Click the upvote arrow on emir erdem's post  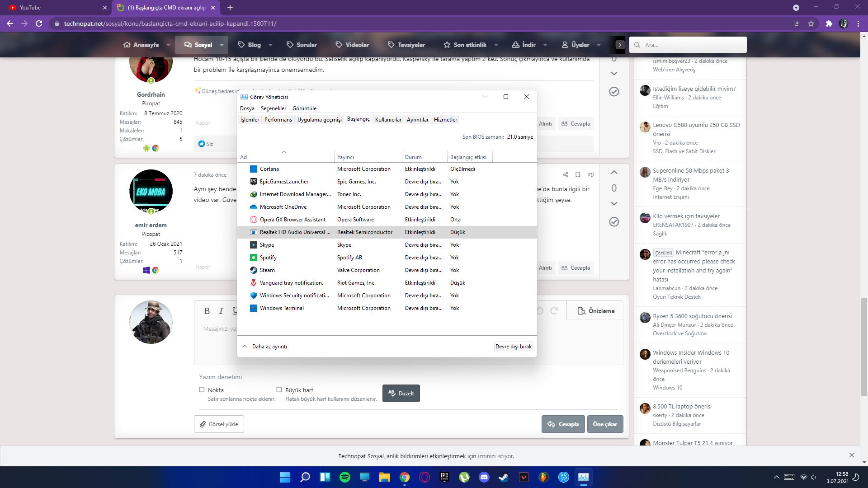pyautogui.click(x=614, y=173)
